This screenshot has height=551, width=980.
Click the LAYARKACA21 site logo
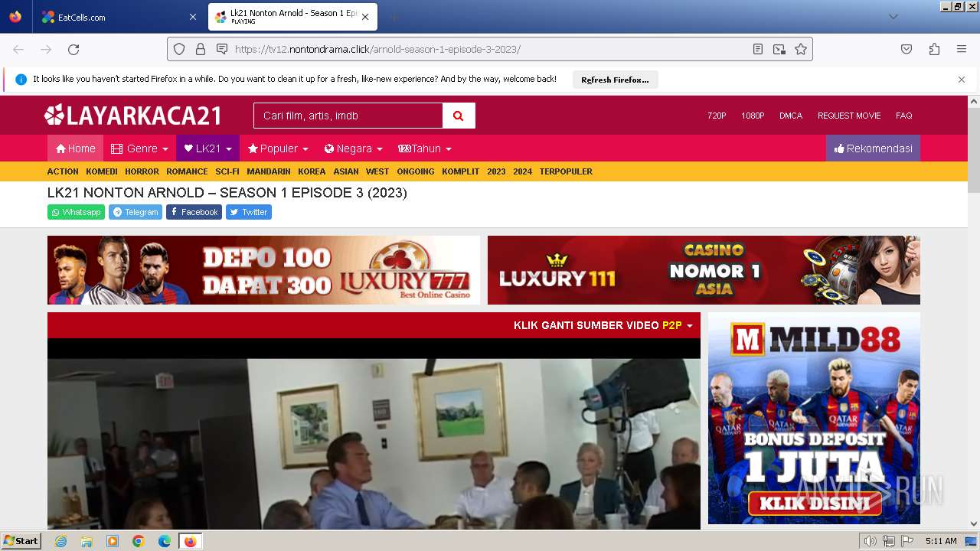(133, 116)
